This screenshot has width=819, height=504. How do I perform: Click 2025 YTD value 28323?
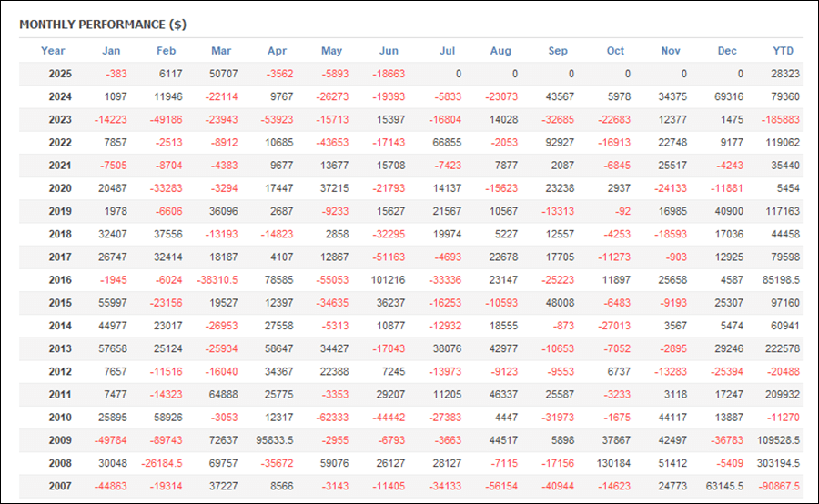(785, 74)
